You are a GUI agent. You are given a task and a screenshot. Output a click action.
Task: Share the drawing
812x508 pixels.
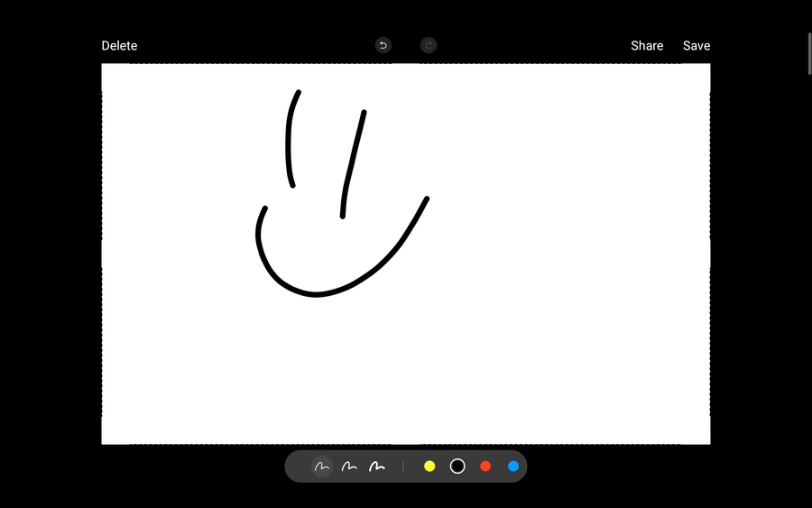[647, 46]
